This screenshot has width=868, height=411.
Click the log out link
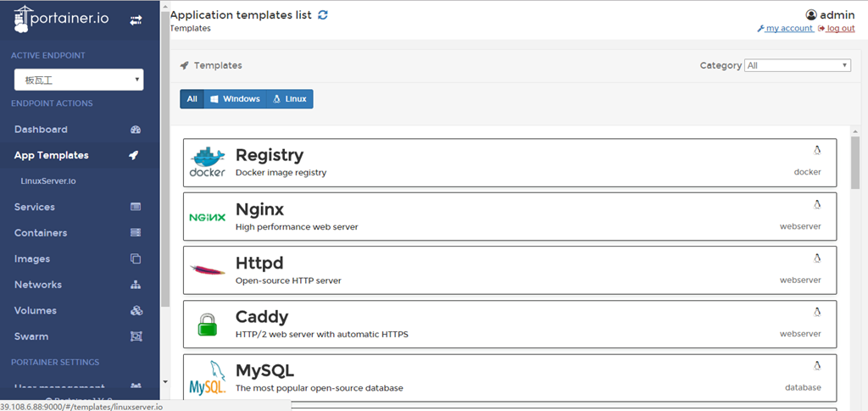point(836,28)
